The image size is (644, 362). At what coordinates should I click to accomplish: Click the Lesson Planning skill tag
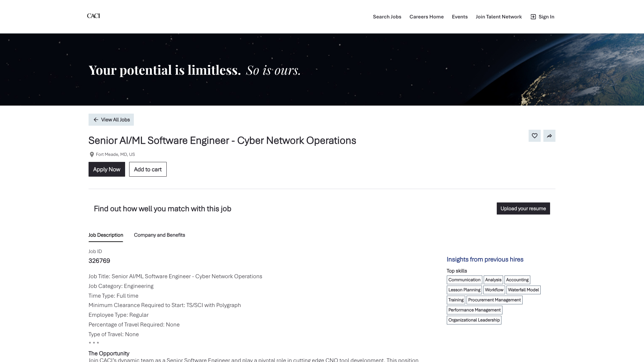pyautogui.click(x=464, y=290)
